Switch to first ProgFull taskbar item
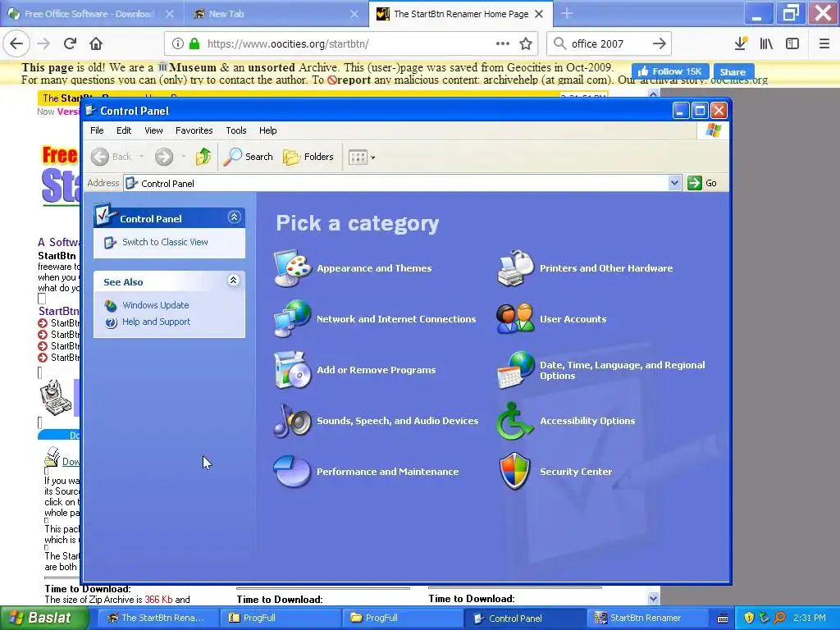 [280, 618]
